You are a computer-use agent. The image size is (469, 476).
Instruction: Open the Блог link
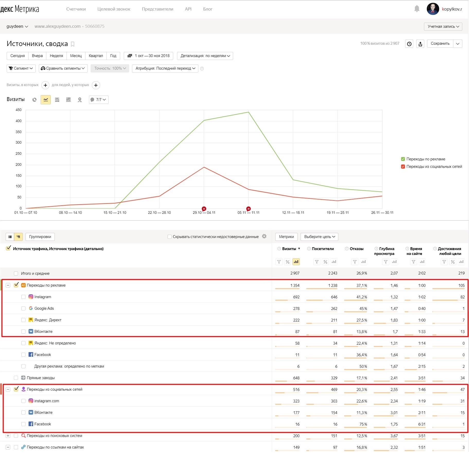tap(208, 9)
